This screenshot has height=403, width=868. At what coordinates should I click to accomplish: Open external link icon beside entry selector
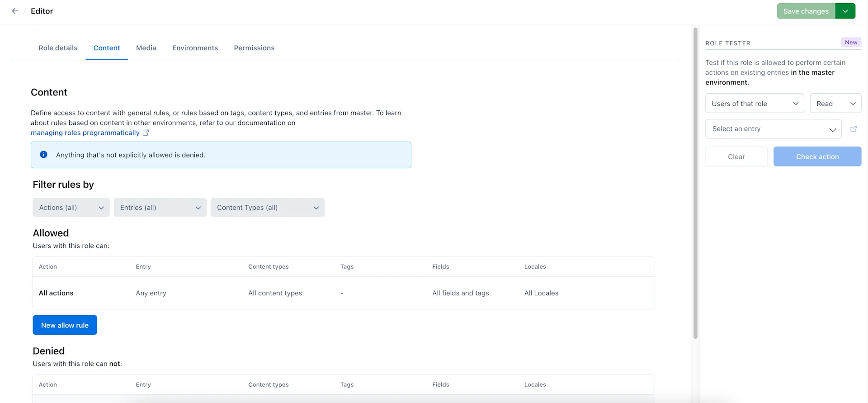pos(854,129)
